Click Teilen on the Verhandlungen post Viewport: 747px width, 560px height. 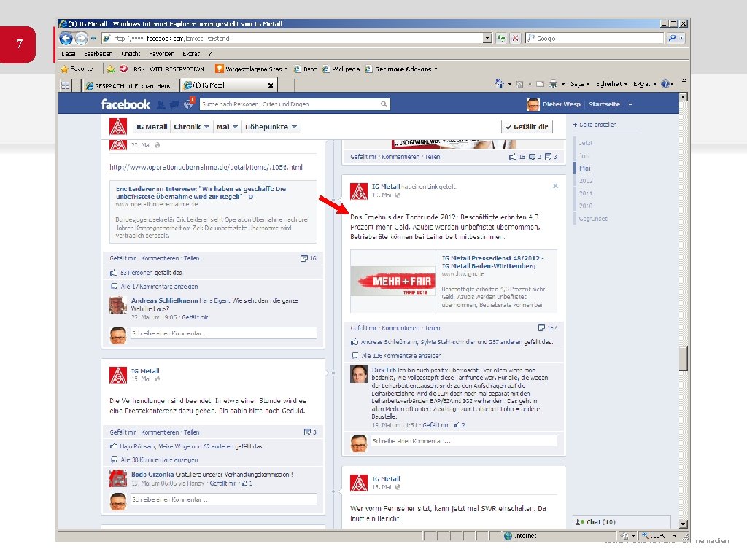click(192, 432)
